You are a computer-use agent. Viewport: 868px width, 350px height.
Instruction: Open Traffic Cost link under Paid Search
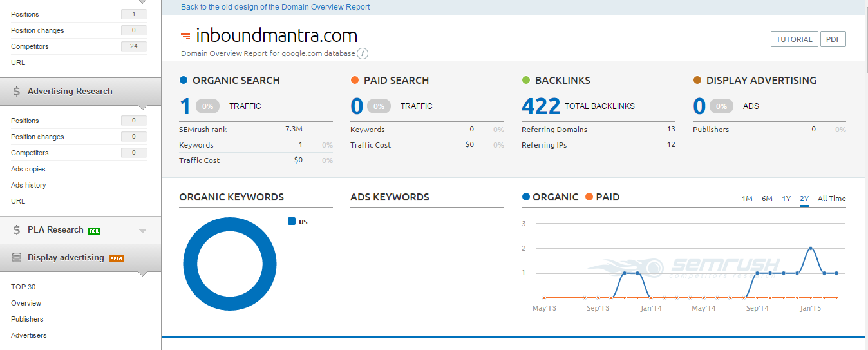click(x=371, y=145)
